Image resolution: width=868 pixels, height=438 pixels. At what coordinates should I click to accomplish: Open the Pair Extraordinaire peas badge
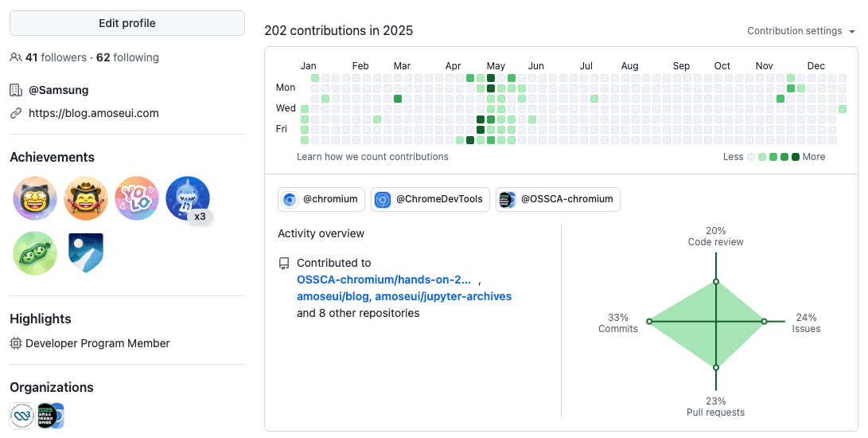point(35,253)
